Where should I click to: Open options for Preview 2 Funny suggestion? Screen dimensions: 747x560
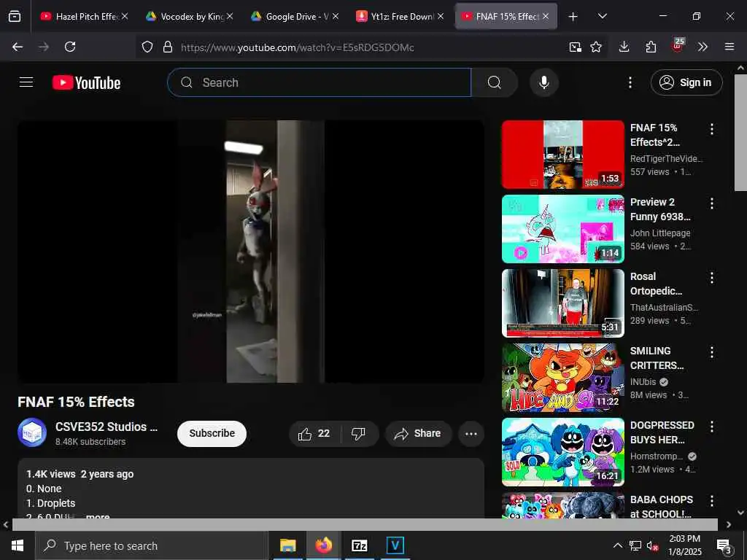tap(712, 203)
